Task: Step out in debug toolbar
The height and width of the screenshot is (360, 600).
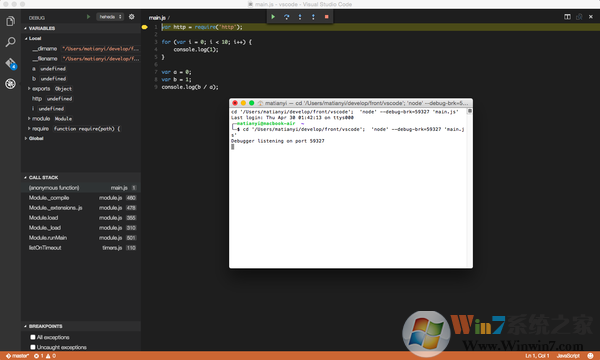Action: (313, 17)
